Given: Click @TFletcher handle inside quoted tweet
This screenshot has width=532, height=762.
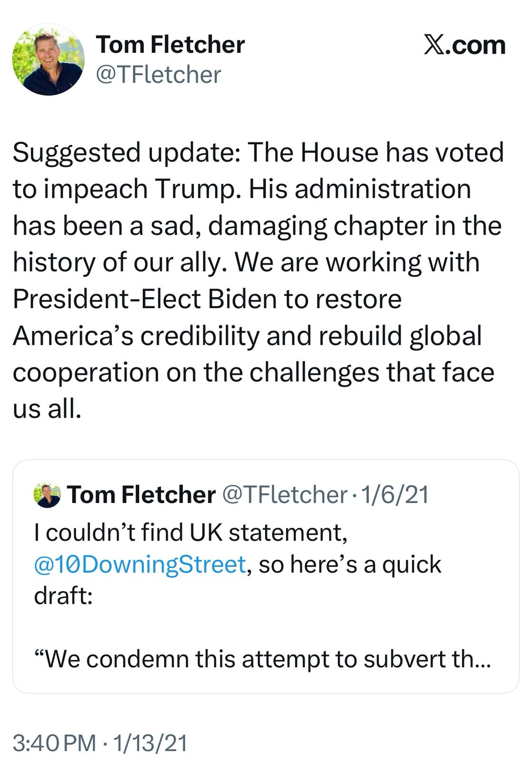Looking at the screenshot, I should [285, 495].
